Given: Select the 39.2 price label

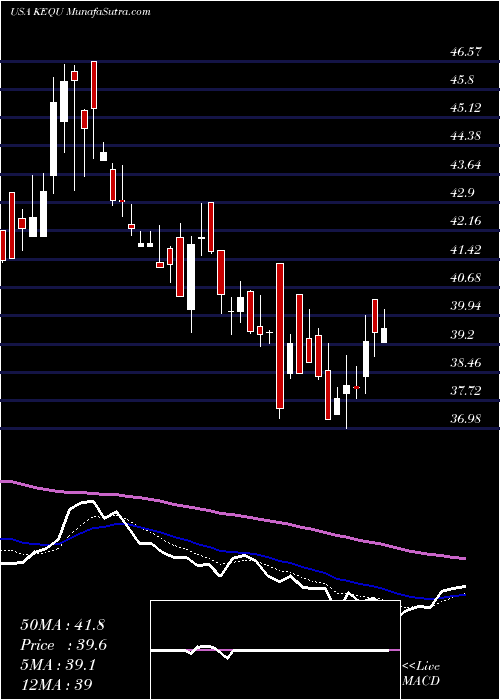Looking at the screenshot, I should point(462,335).
